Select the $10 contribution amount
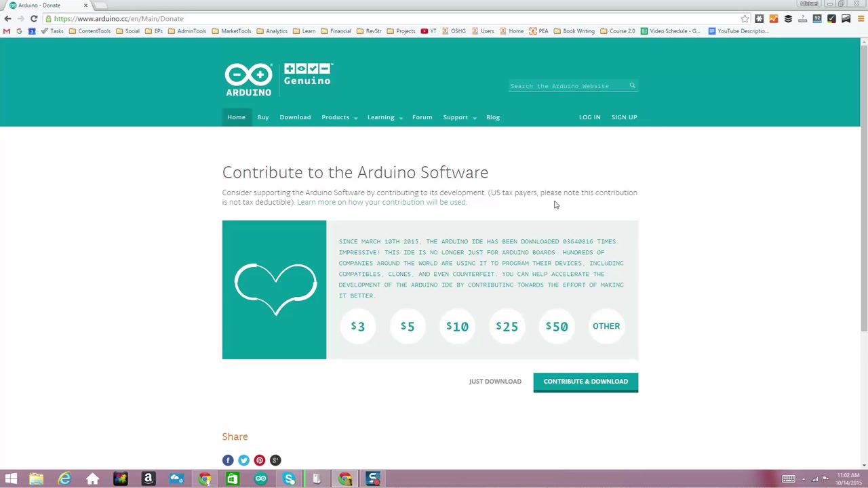This screenshot has width=868, height=488. pos(457,327)
